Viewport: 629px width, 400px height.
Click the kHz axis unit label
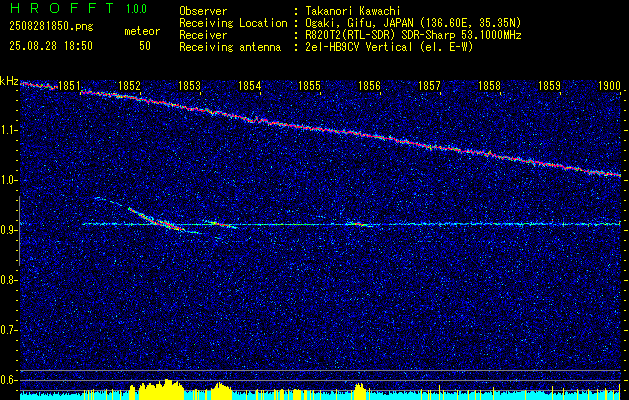click(9, 81)
